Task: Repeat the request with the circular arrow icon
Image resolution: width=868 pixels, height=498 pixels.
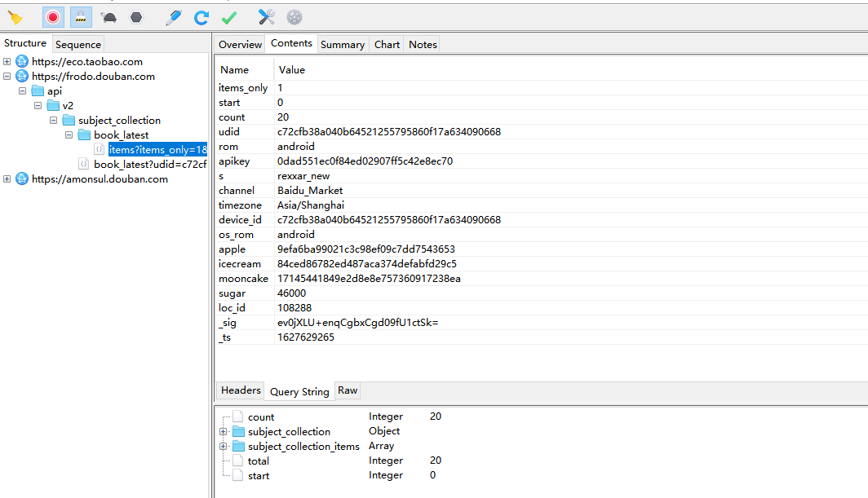Action: [x=201, y=17]
